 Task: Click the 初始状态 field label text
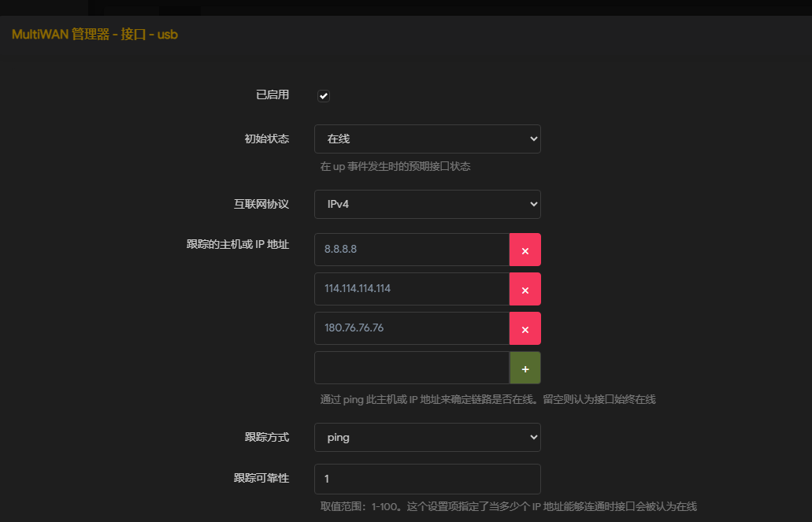[x=267, y=139]
